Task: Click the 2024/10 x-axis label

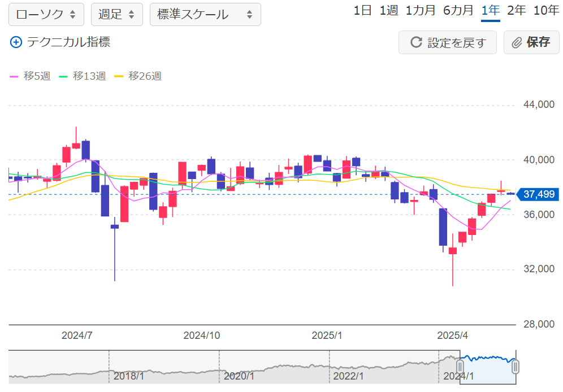Action: pyautogui.click(x=202, y=336)
